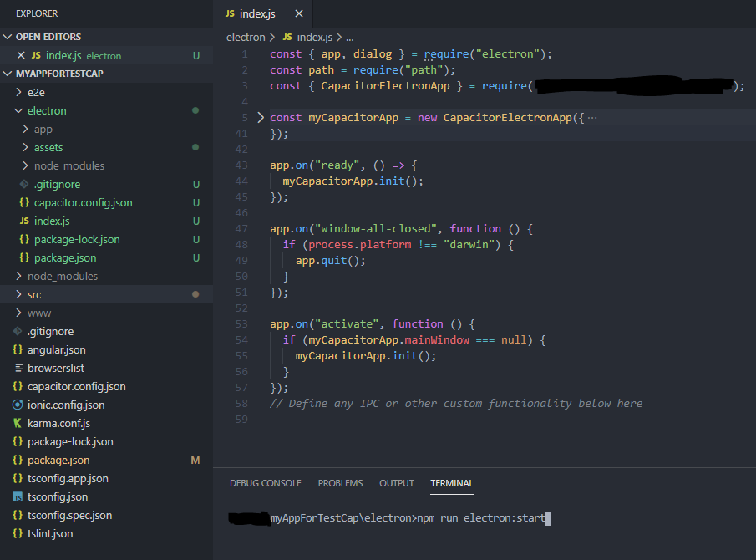Click JSON icon of tsconfig.app.json

(x=18, y=478)
